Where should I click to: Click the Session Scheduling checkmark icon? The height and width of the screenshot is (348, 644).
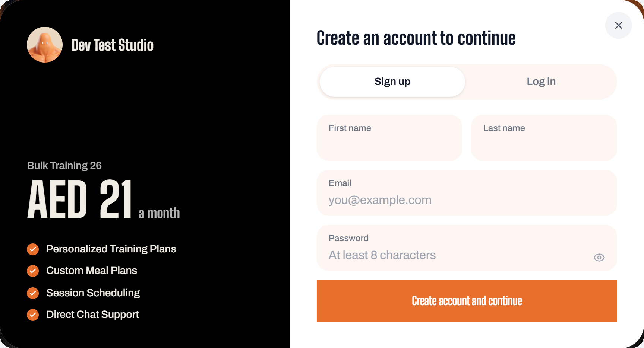pos(33,293)
